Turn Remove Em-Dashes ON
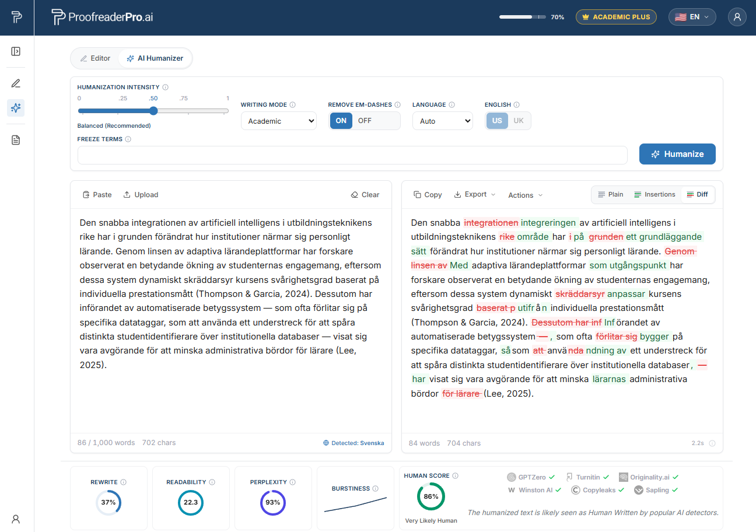This screenshot has height=532, width=756. click(341, 121)
